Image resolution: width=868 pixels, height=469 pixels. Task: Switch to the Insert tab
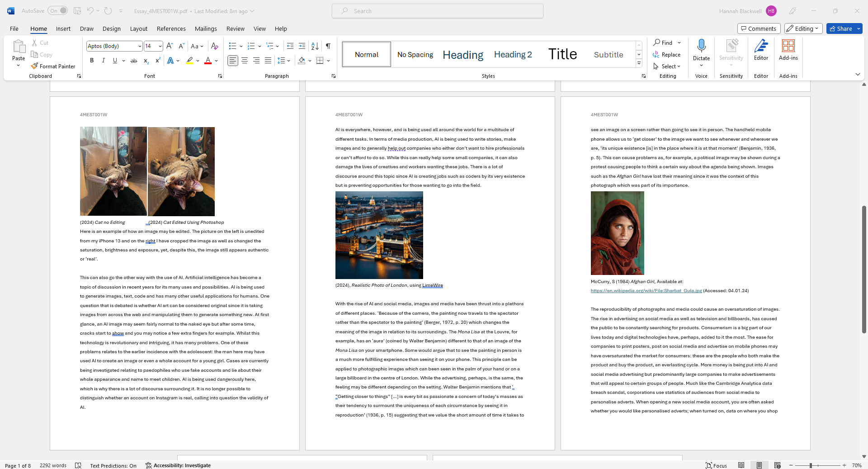click(63, 28)
